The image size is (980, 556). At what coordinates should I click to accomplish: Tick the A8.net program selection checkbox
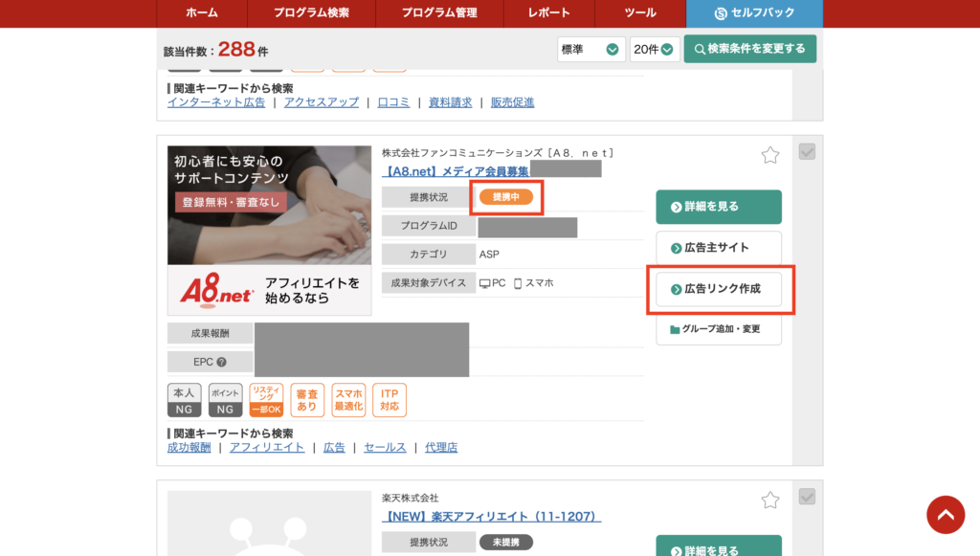[807, 152]
